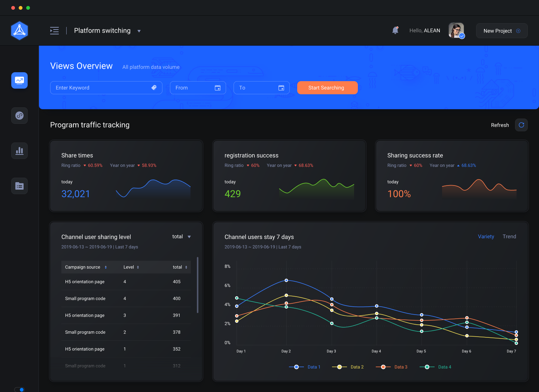Click the To date field

262,88
